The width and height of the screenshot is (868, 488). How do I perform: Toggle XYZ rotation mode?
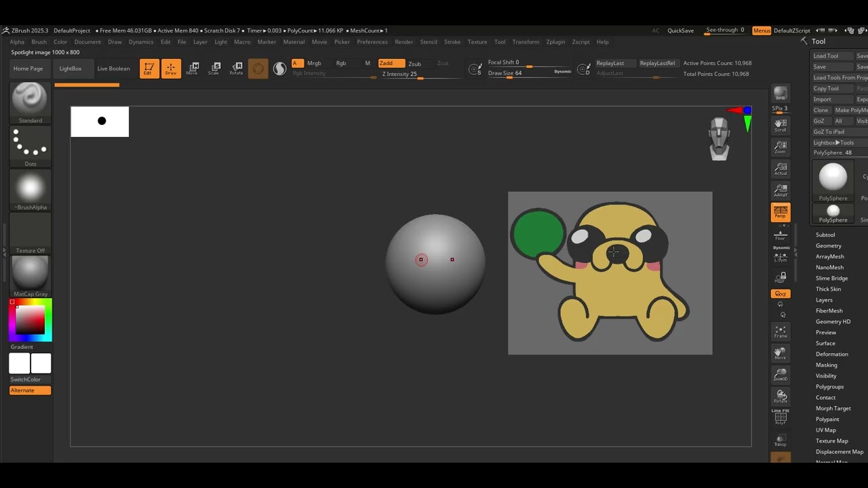tap(781, 294)
